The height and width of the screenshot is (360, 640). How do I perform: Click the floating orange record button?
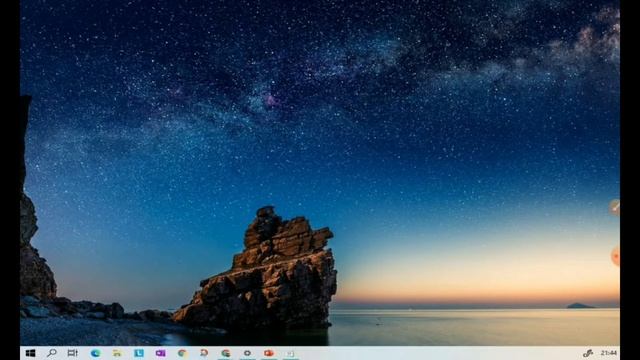pos(615,256)
